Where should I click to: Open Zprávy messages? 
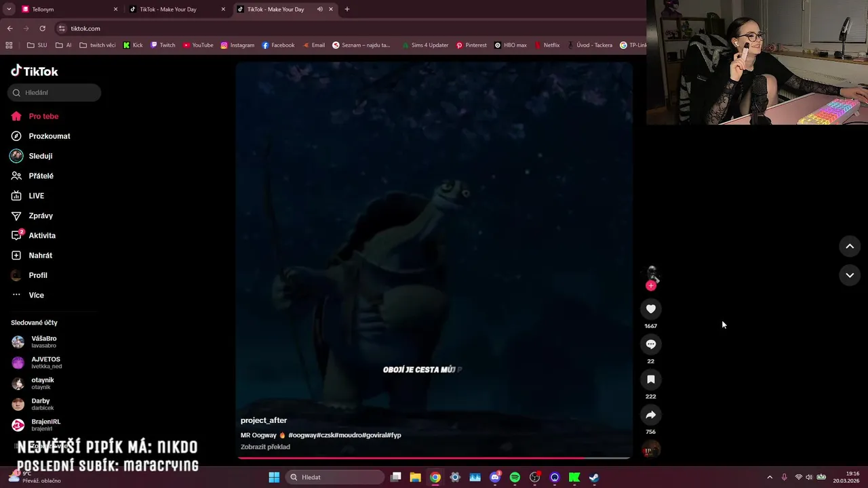point(41,216)
